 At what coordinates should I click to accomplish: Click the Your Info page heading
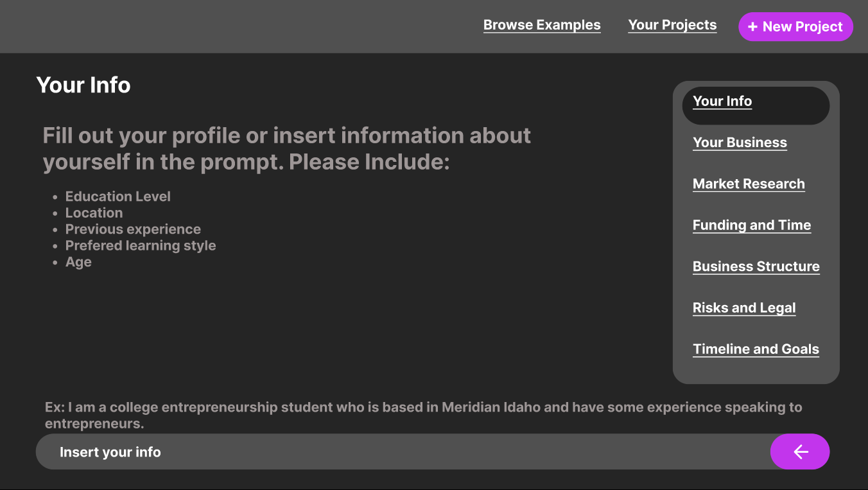pyautogui.click(x=83, y=85)
